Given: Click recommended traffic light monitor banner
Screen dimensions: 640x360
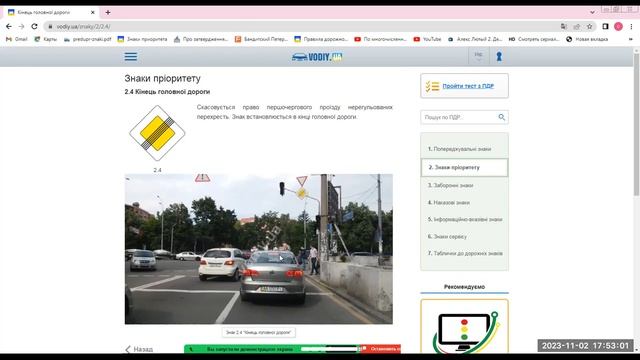Looking at the screenshot, I should pyautogui.click(x=464, y=327).
